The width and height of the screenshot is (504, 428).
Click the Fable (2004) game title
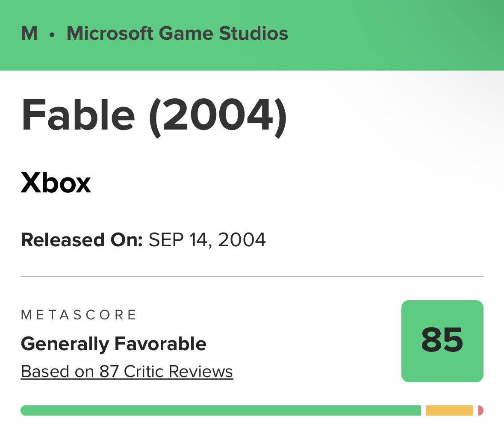[153, 116]
